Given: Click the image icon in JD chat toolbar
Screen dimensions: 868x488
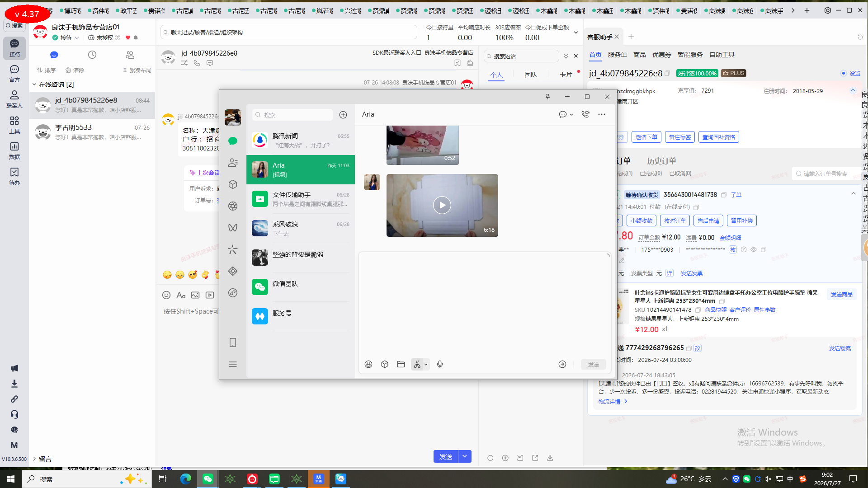Looking at the screenshot, I should click(195, 295).
